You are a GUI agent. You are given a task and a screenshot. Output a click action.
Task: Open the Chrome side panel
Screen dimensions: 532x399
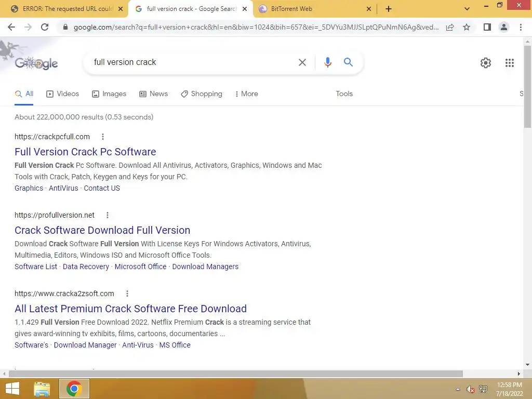[x=487, y=27]
